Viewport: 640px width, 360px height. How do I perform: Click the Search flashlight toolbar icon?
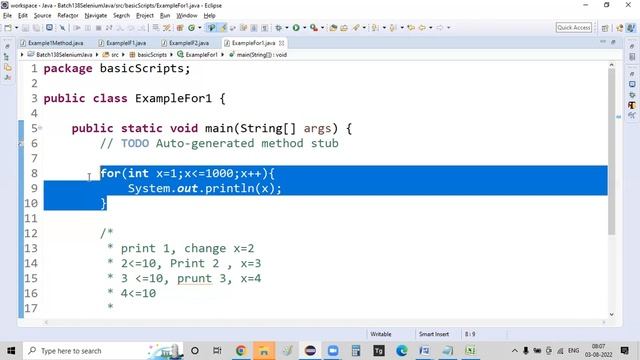[x=356, y=28]
